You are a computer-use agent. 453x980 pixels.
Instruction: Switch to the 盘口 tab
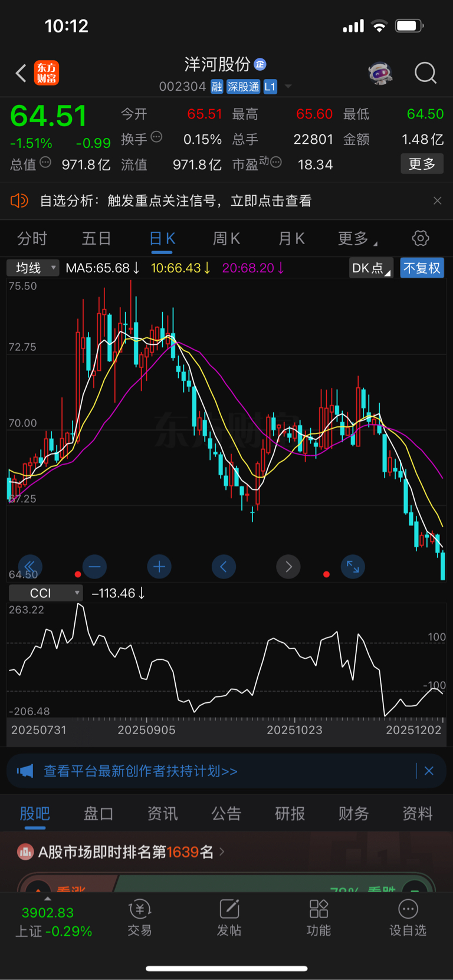click(x=99, y=814)
